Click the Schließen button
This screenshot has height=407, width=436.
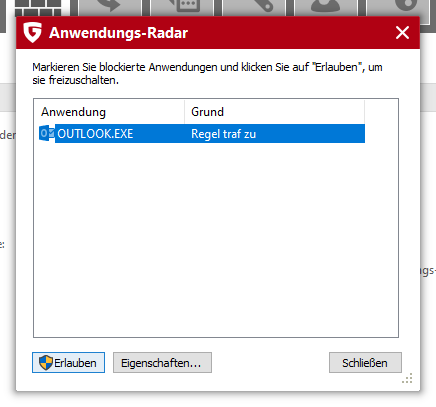(365, 362)
